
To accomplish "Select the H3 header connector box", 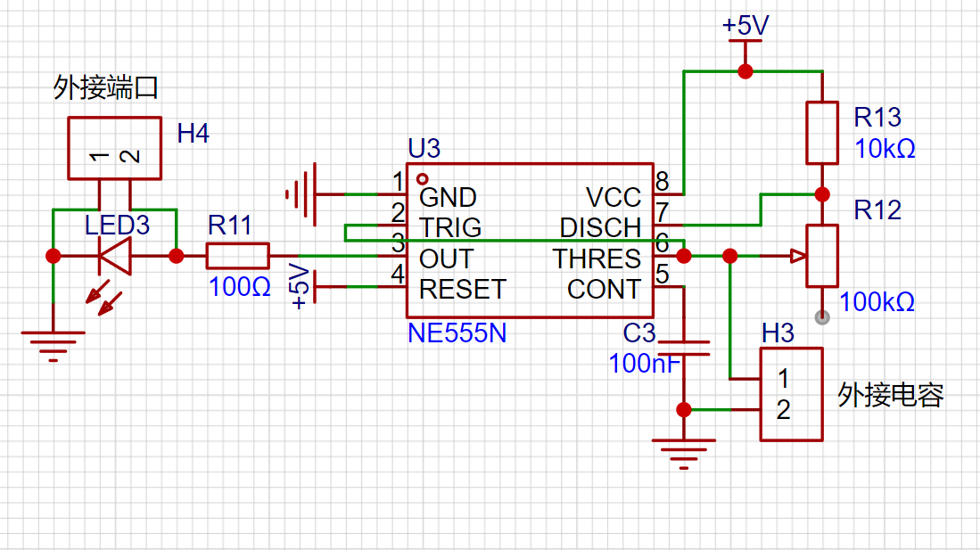I will pos(791,394).
